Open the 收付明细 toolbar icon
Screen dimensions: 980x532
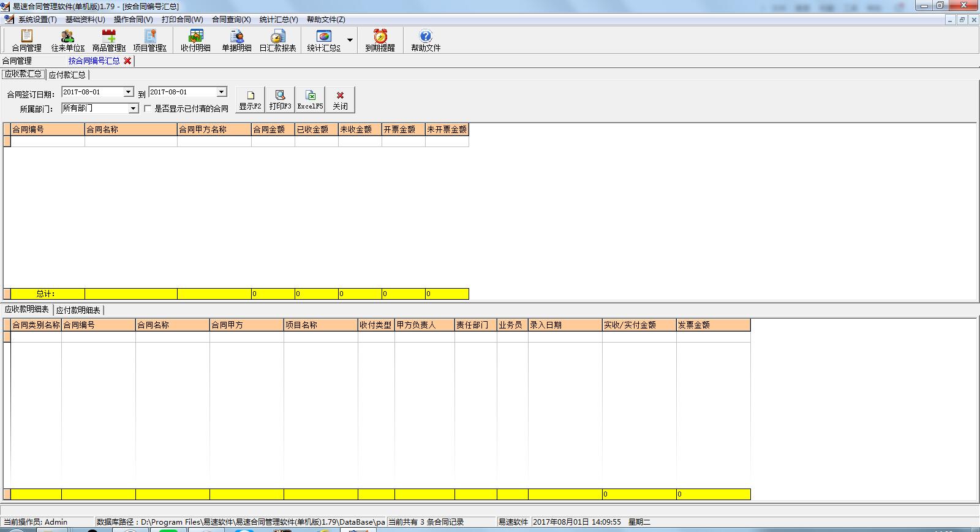[x=195, y=40]
